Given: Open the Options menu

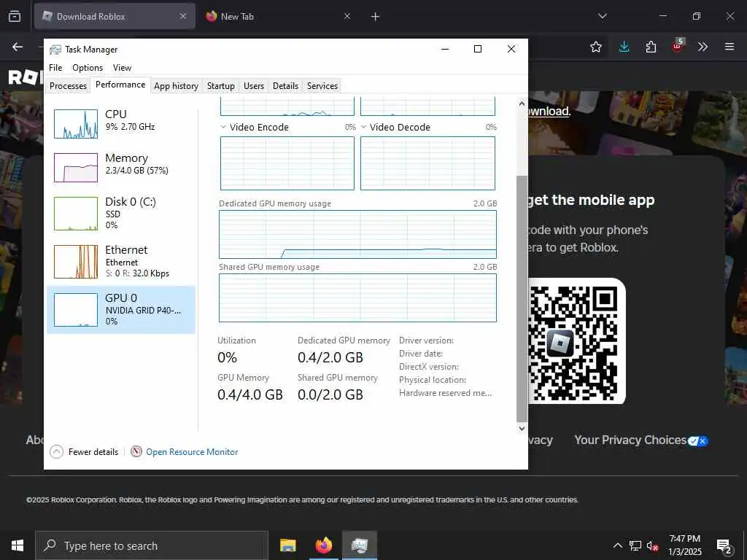Looking at the screenshot, I should (x=88, y=68).
